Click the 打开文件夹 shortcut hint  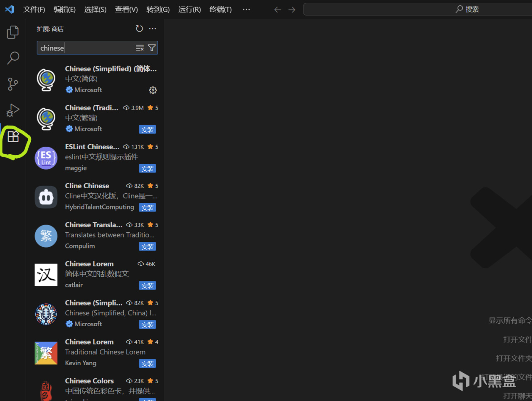pos(514,358)
